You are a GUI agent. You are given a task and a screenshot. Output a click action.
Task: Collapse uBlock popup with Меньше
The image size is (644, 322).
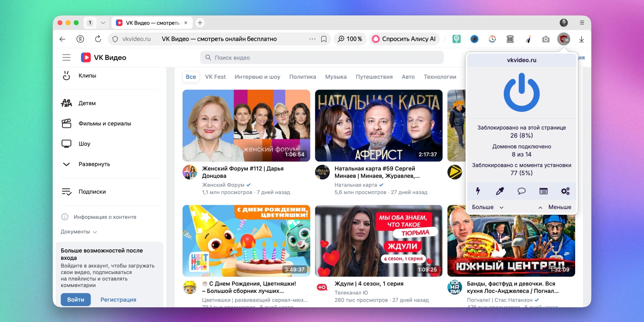pos(555,207)
